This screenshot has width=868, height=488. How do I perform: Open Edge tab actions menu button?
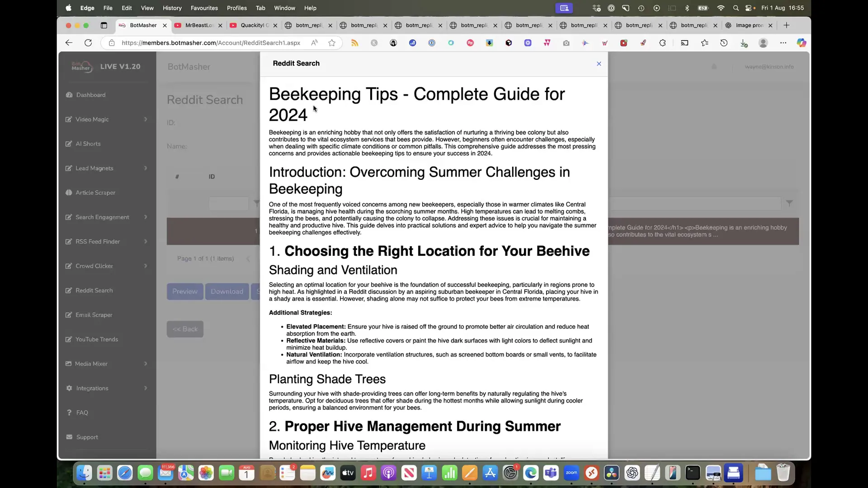[x=104, y=25]
